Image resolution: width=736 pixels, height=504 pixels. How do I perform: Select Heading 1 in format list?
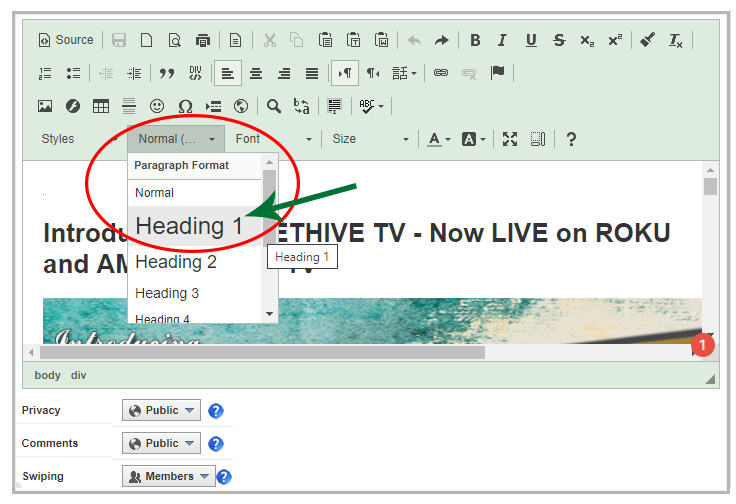tap(194, 226)
